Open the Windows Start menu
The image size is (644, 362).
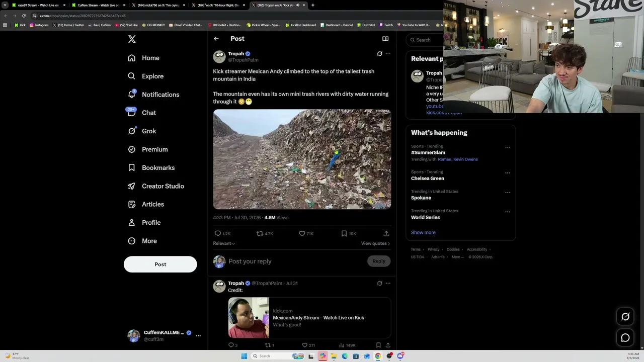pos(244,356)
